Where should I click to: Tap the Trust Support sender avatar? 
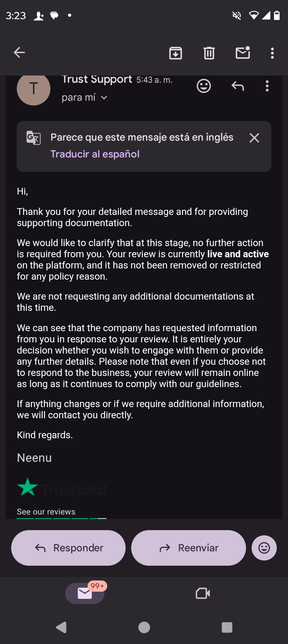point(34,89)
